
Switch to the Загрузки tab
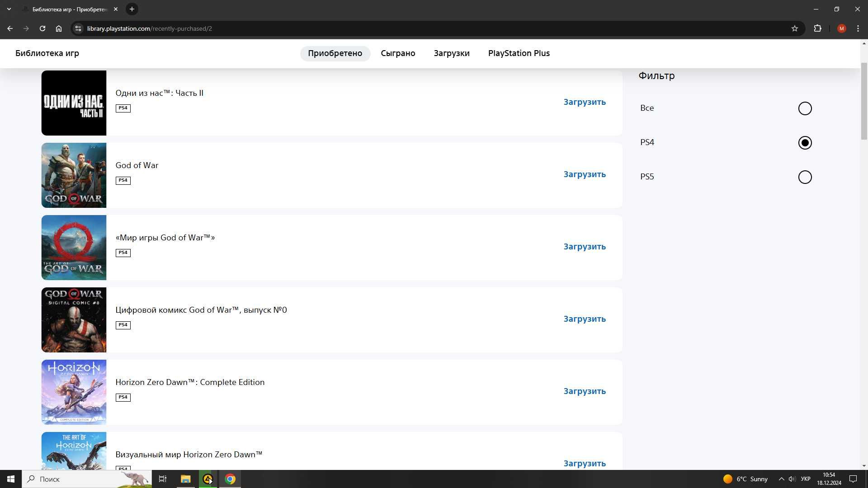click(452, 53)
